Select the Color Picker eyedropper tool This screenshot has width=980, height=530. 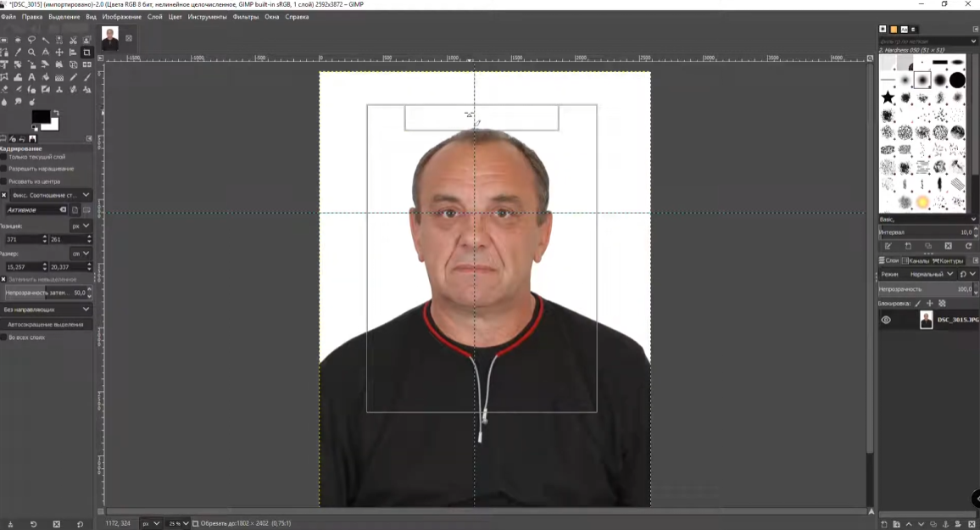[x=18, y=53]
